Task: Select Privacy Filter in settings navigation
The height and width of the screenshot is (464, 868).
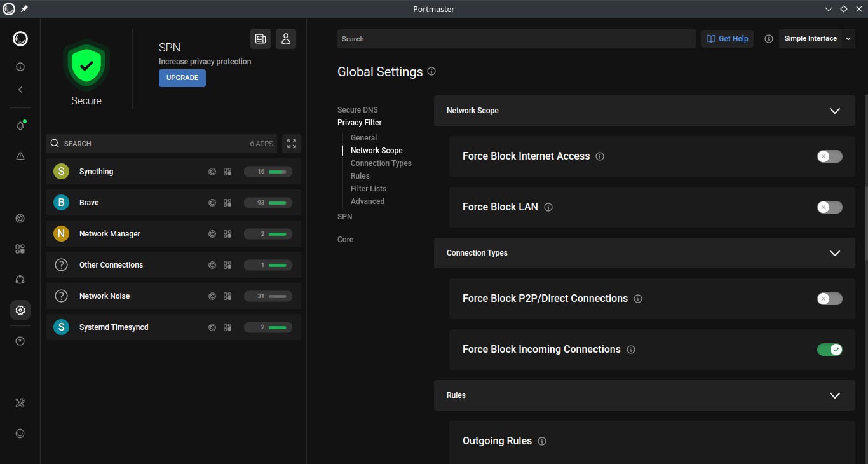Action: (x=360, y=123)
